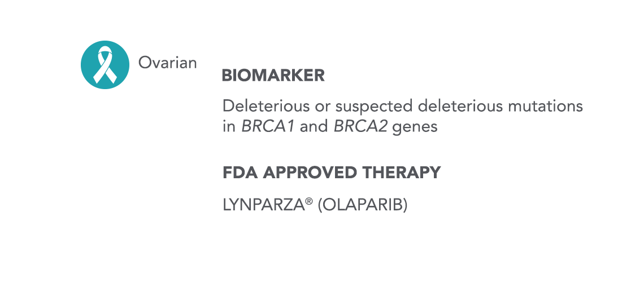644x282 pixels.
Task: Click the LYNPARZA drug name
Action: [264, 205]
